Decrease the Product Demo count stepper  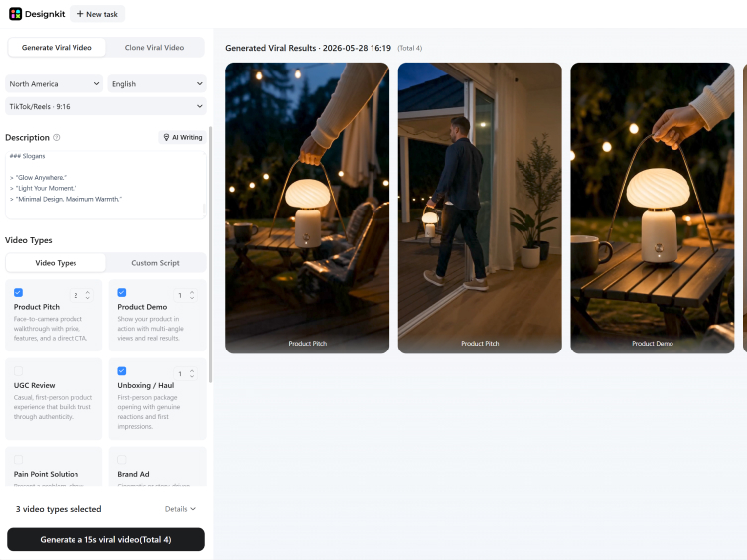coord(192,298)
